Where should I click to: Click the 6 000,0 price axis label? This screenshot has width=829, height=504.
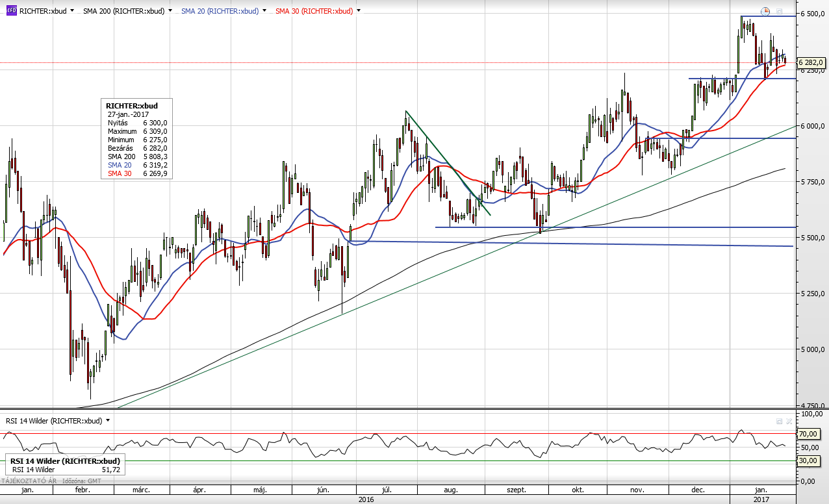tap(812, 126)
